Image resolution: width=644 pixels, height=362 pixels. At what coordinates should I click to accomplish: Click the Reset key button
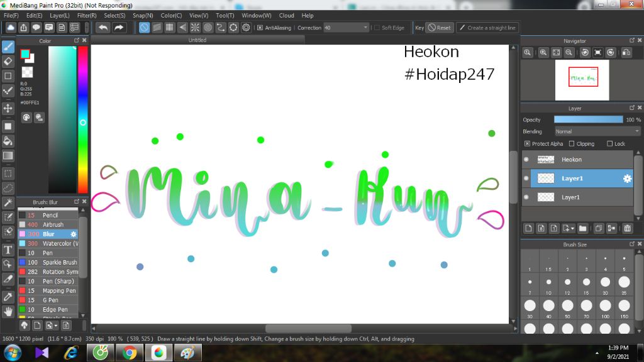pos(440,28)
